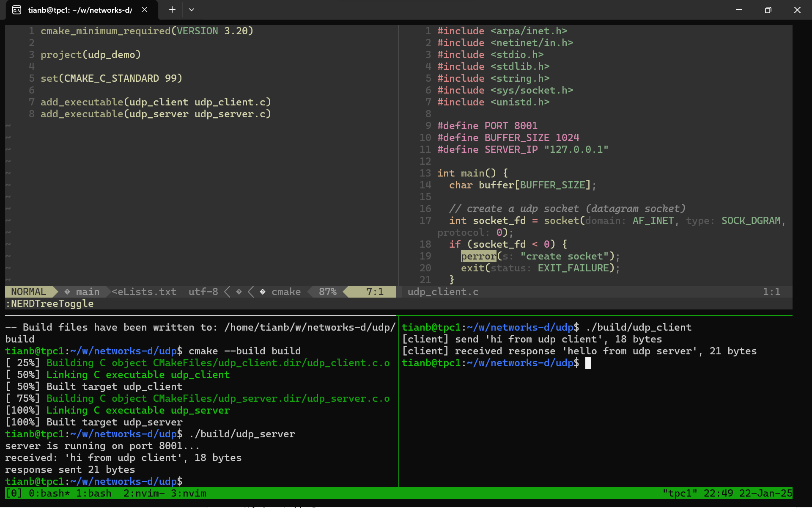Select the tianb@tpc1 terminal tab

point(80,10)
